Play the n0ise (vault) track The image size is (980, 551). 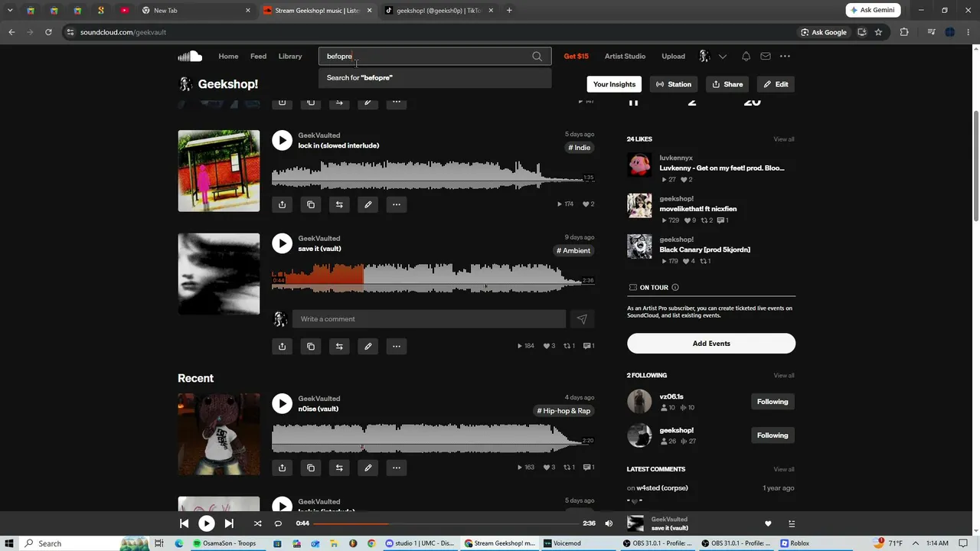click(x=282, y=403)
